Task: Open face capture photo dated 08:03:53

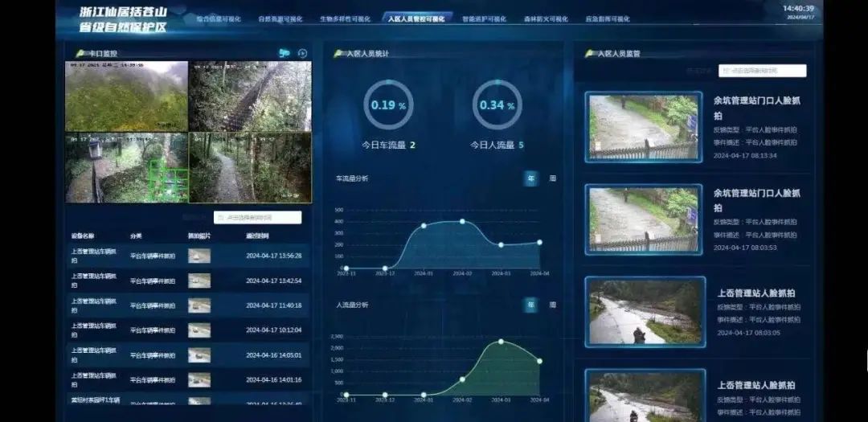Action: (x=643, y=220)
